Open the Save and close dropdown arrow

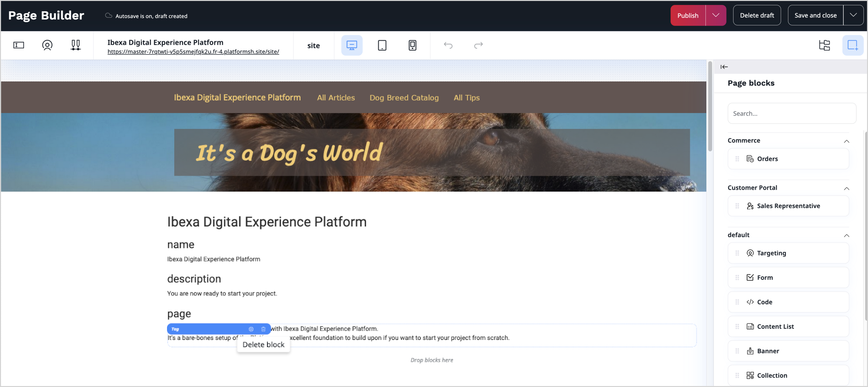coord(853,16)
